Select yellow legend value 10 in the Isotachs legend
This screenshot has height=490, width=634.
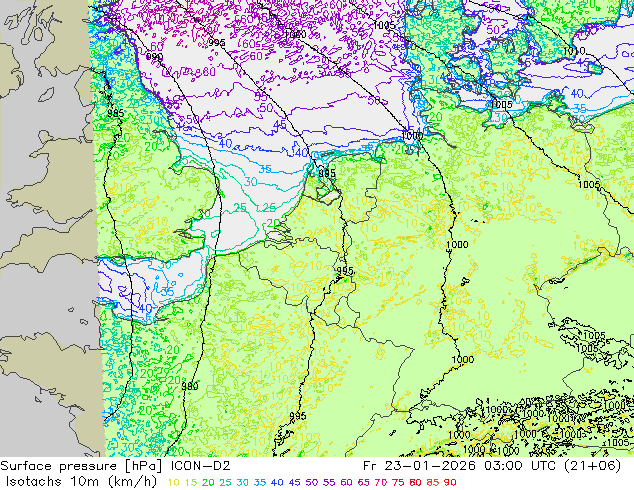coord(173,482)
